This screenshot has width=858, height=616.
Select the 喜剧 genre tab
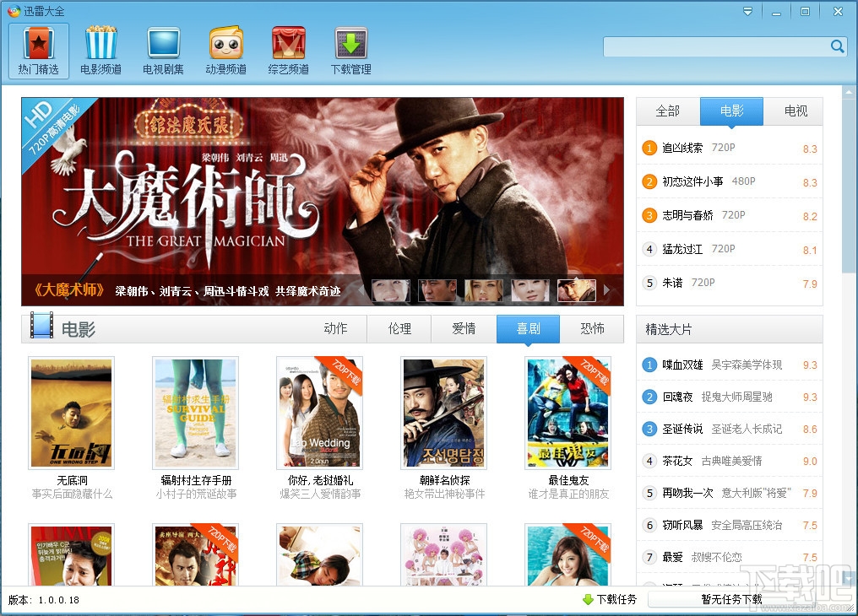click(x=528, y=328)
